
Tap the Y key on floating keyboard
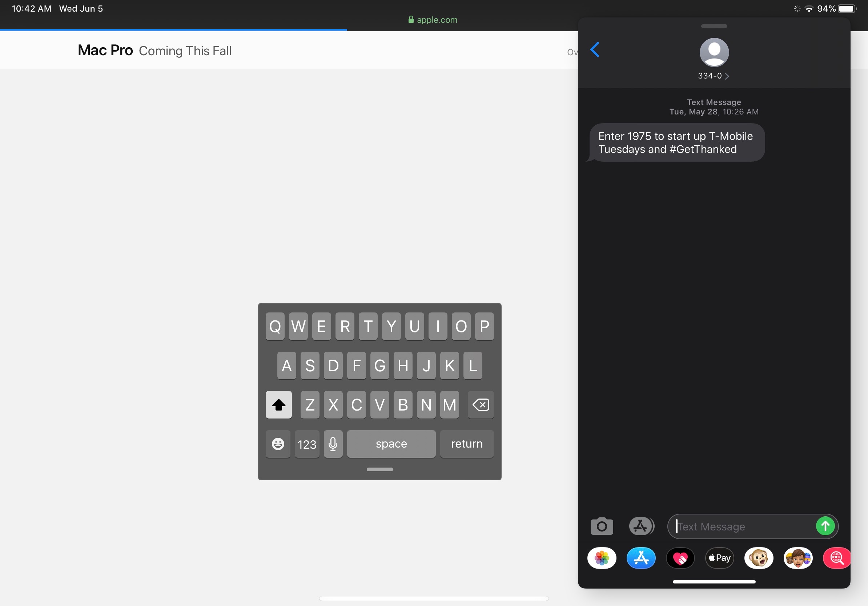click(391, 326)
